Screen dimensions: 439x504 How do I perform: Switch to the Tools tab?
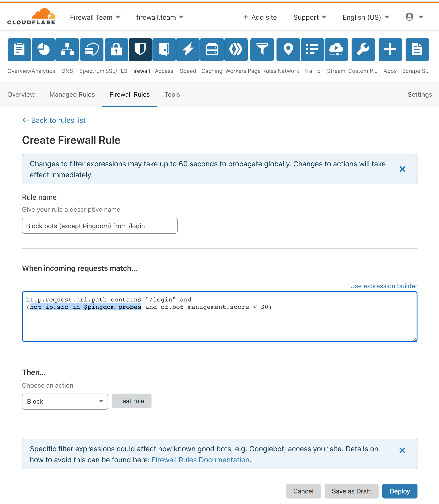[172, 94]
